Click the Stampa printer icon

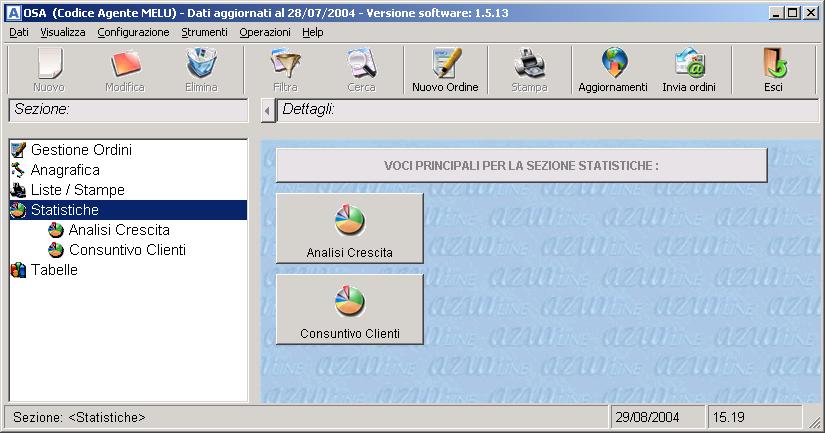[x=529, y=63]
